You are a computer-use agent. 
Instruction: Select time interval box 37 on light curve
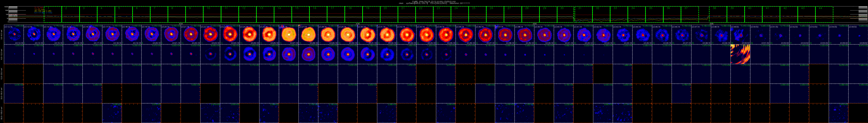coord(690,15)
